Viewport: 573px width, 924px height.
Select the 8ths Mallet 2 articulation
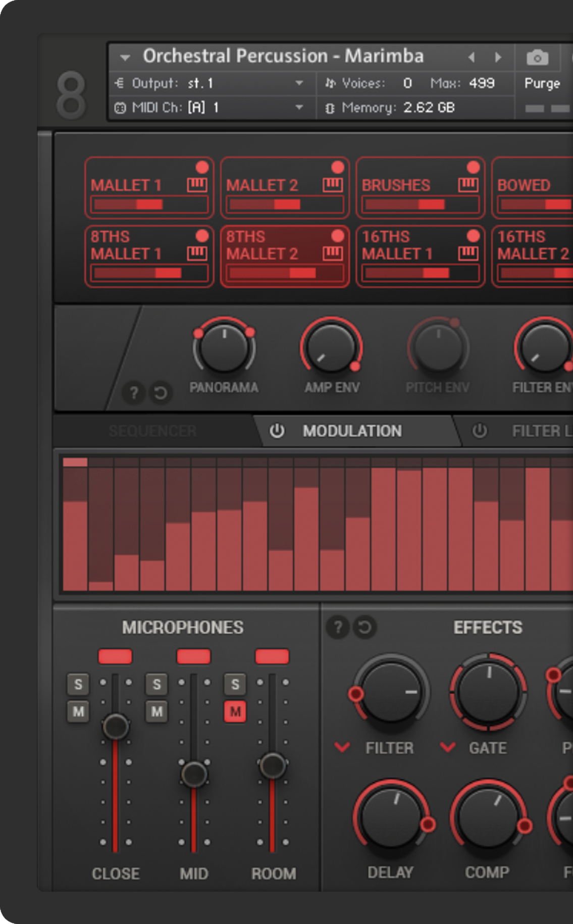click(262, 246)
